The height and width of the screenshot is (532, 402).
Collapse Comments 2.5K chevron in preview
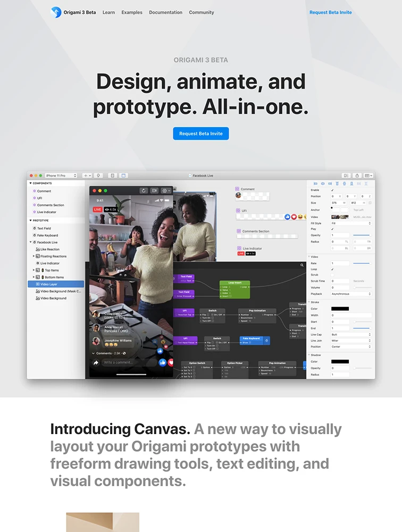(93, 353)
